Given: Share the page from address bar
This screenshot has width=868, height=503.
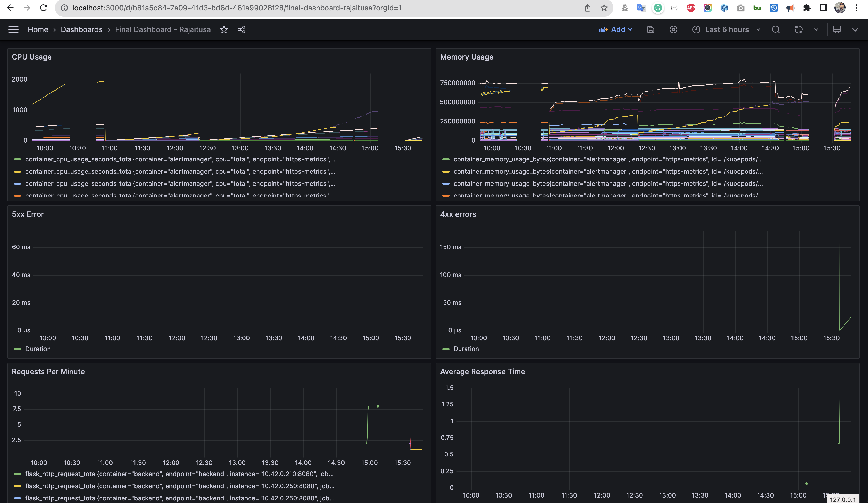Looking at the screenshot, I should 587,8.
